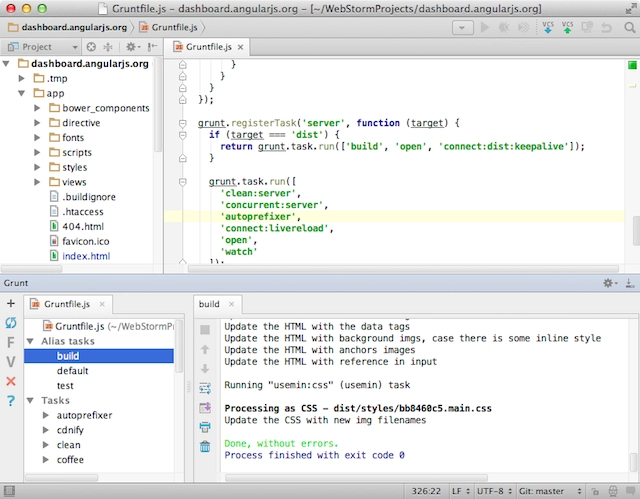640x499 pixels.
Task: Open Git: master branch menu
Action: (549, 491)
